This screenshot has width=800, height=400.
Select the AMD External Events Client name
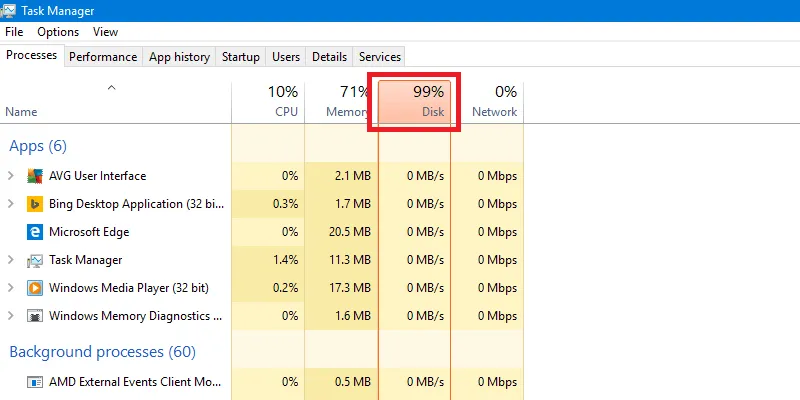click(x=135, y=382)
